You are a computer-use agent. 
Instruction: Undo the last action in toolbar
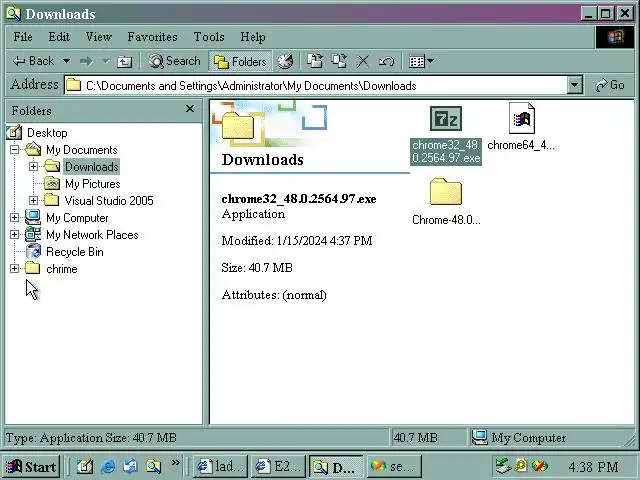(x=386, y=61)
